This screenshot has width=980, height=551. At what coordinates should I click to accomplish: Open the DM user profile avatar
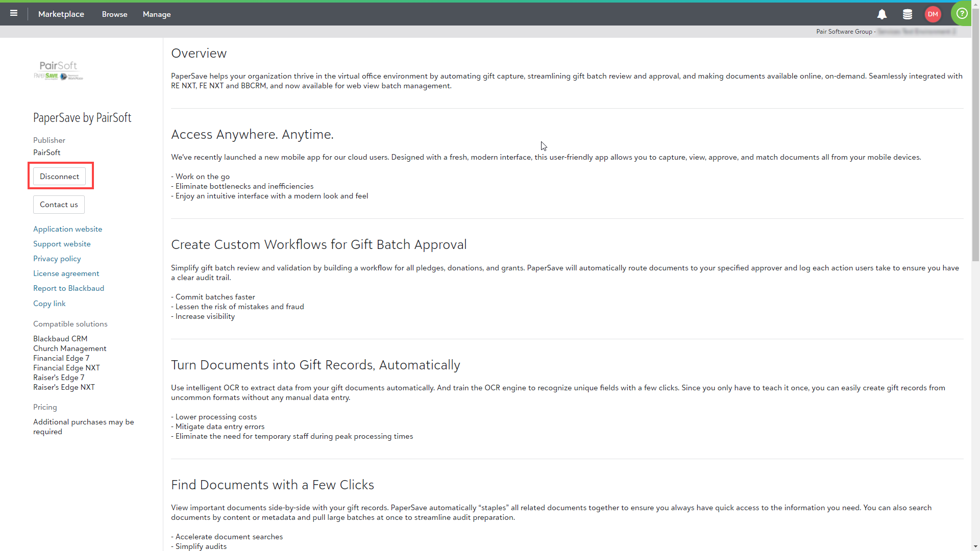933,14
